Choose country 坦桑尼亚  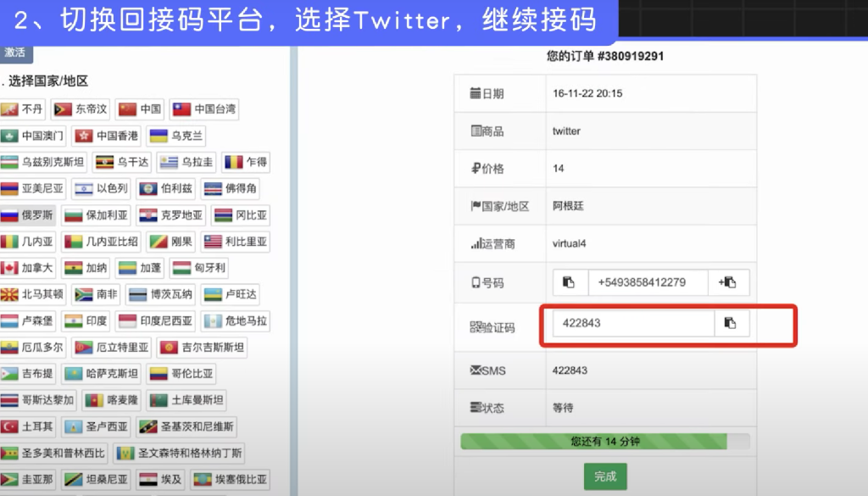(x=96, y=479)
